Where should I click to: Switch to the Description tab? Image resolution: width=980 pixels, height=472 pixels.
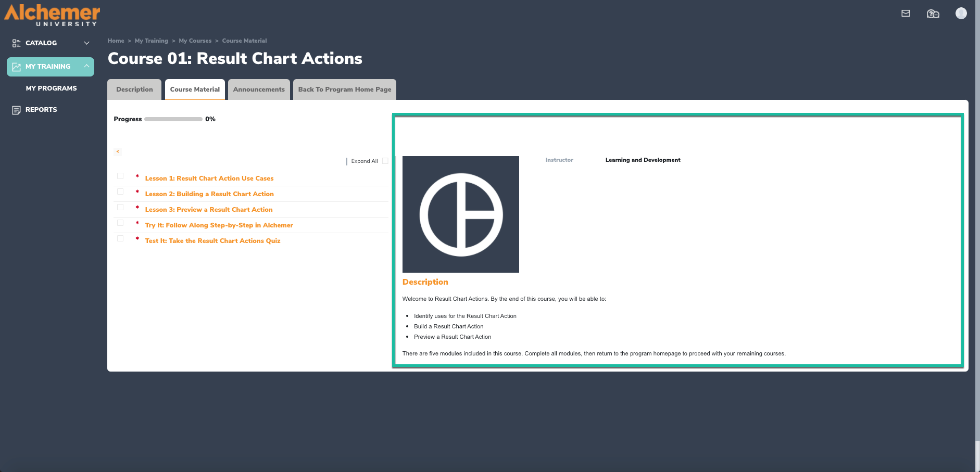(x=134, y=90)
